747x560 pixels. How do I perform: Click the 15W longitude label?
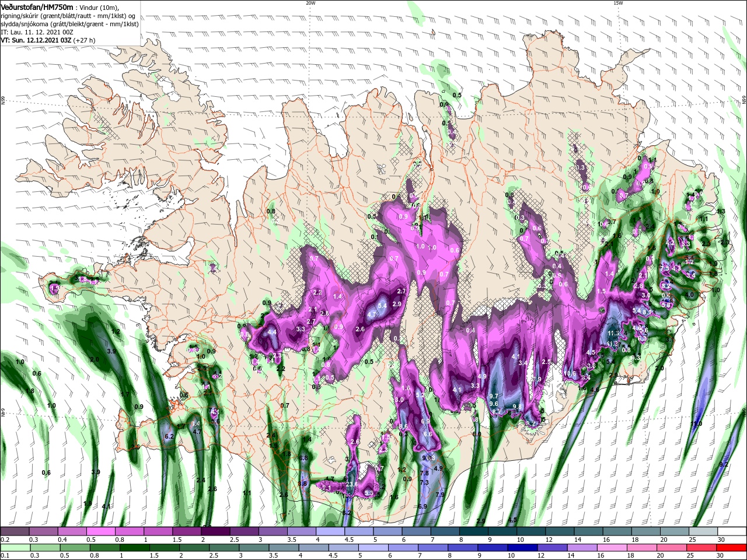[618, 3]
